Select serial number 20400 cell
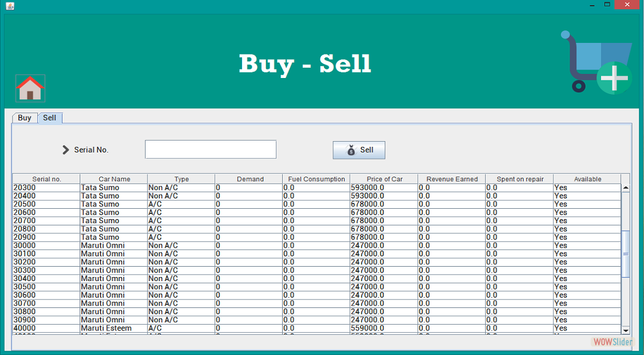This screenshot has width=644, height=355. click(46, 196)
